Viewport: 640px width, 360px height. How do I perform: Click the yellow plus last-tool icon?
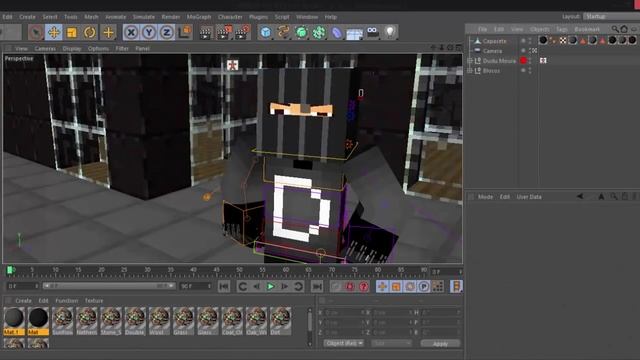pyautogui.click(x=108, y=32)
